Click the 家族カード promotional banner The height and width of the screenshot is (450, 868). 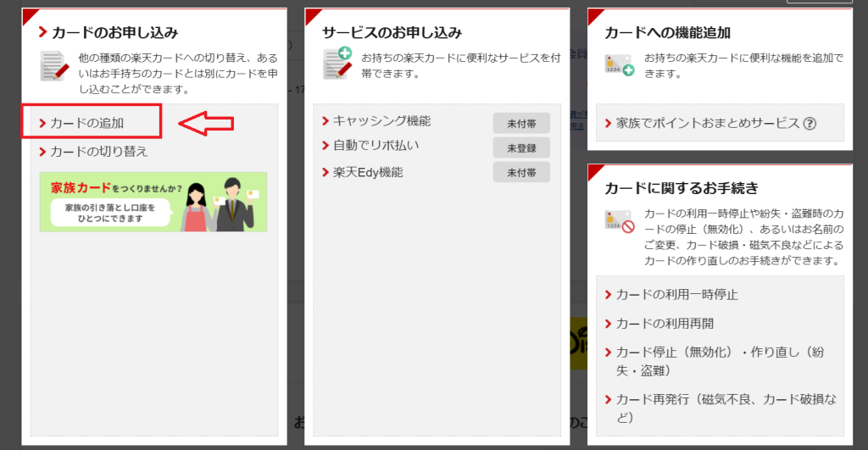[x=153, y=202]
